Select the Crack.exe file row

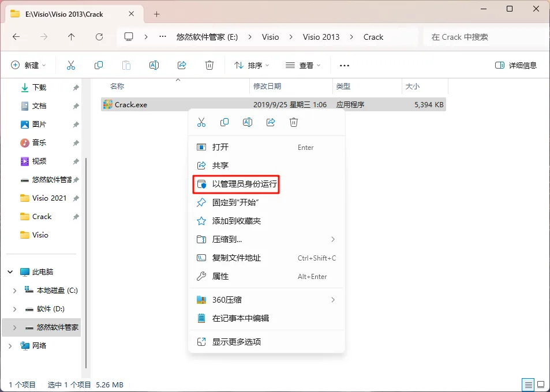coord(273,104)
